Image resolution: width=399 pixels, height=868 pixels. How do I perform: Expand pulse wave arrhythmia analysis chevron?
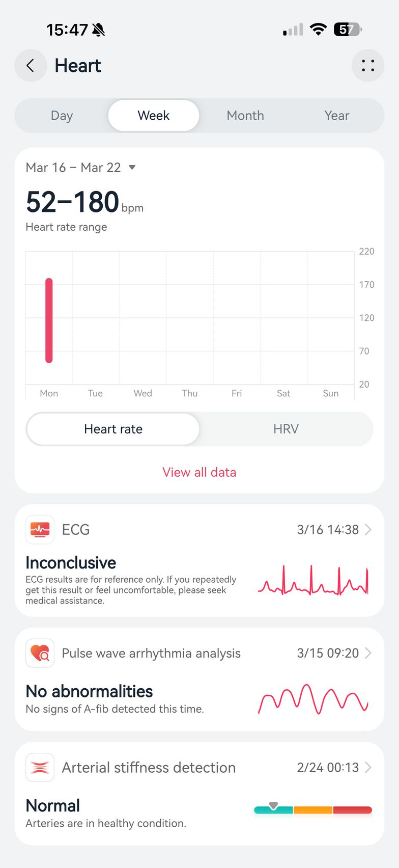[x=368, y=653]
